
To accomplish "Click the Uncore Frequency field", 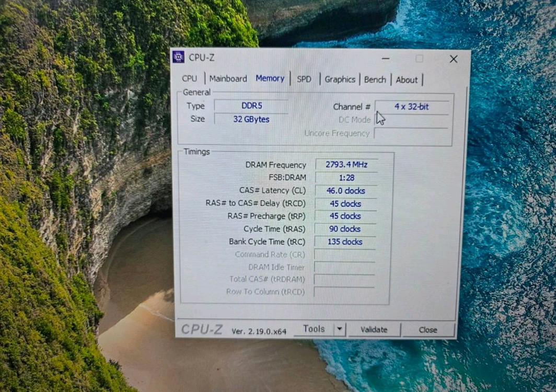I will (x=413, y=133).
